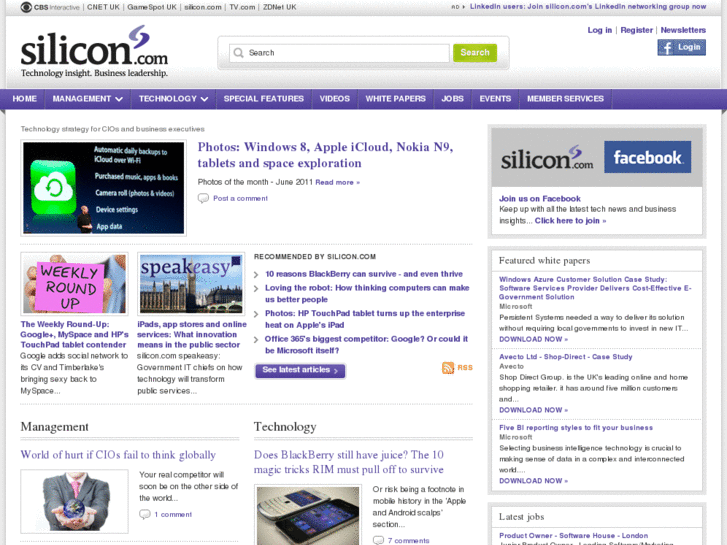Click DOWNLOAD NOW under Five BI reporting
The width and height of the screenshot is (727, 545).
click(533, 481)
